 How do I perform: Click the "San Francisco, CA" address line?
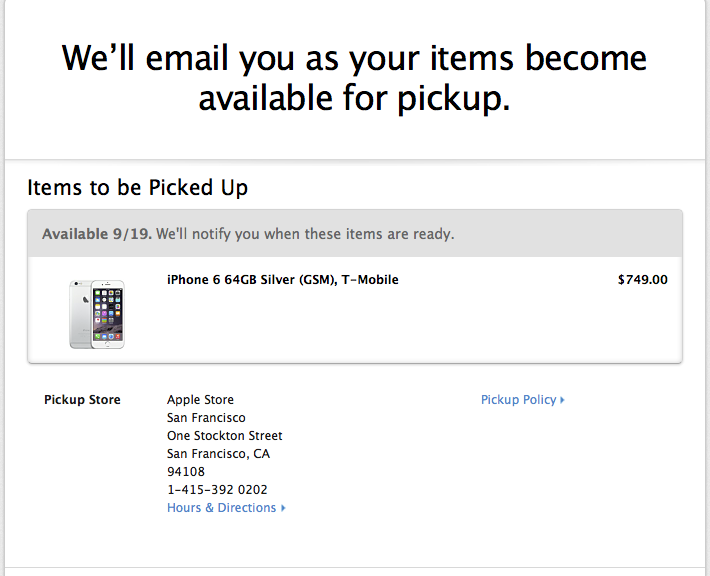[x=218, y=454]
